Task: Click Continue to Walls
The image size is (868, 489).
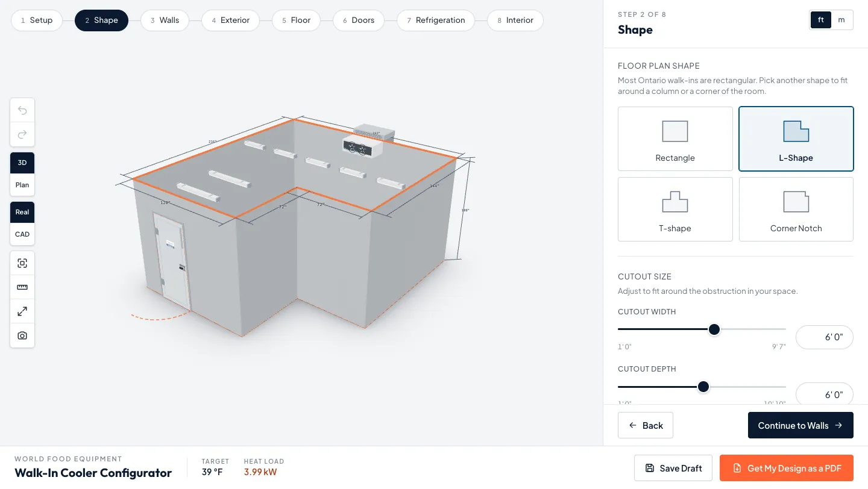Action: (800, 425)
